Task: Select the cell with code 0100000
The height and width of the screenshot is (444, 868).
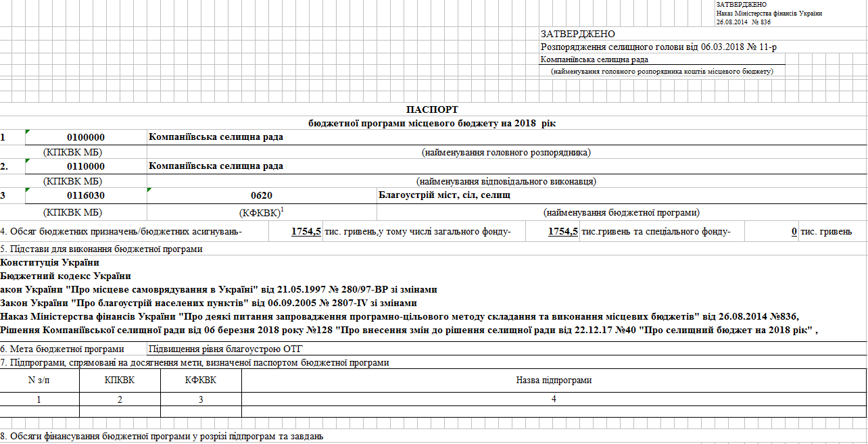Action: tap(86, 137)
